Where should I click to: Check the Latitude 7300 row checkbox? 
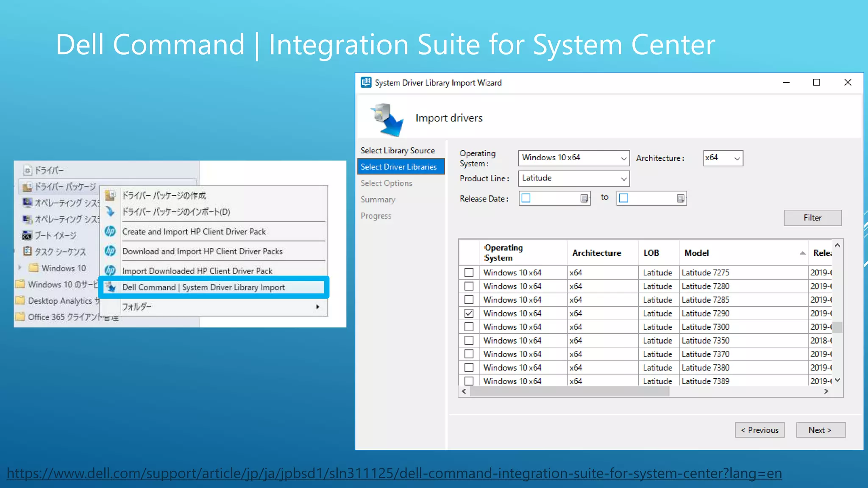(469, 327)
